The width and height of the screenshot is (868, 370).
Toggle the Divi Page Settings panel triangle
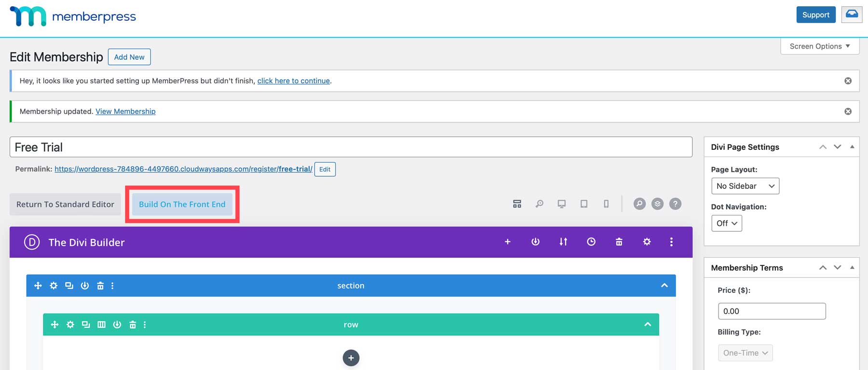(x=852, y=146)
